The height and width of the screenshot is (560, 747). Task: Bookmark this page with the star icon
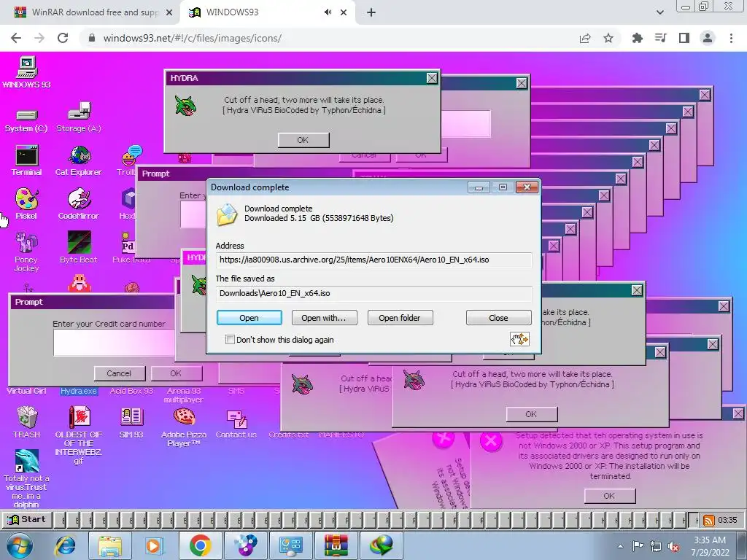[x=608, y=38]
